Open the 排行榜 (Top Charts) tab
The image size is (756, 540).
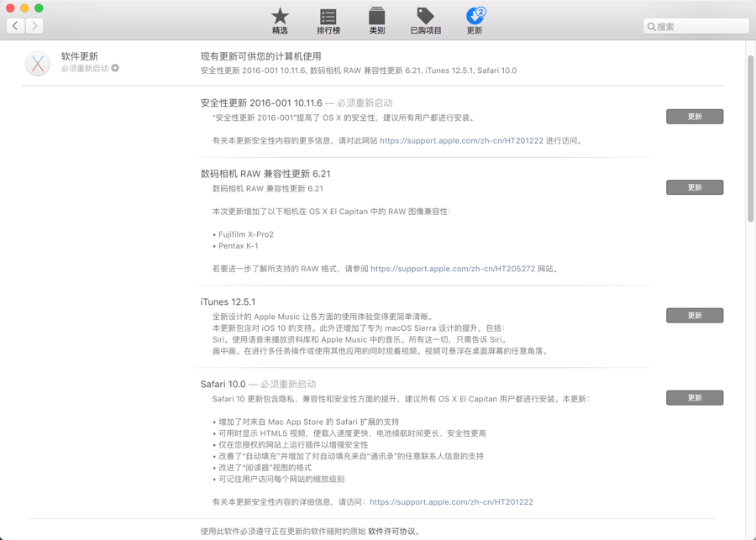tap(328, 21)
